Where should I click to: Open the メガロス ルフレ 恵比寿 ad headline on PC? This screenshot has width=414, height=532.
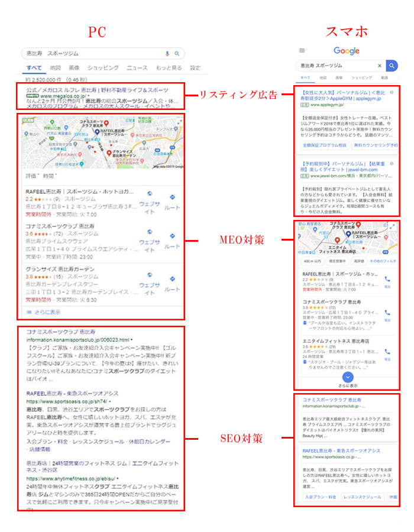tap(98, 90)
